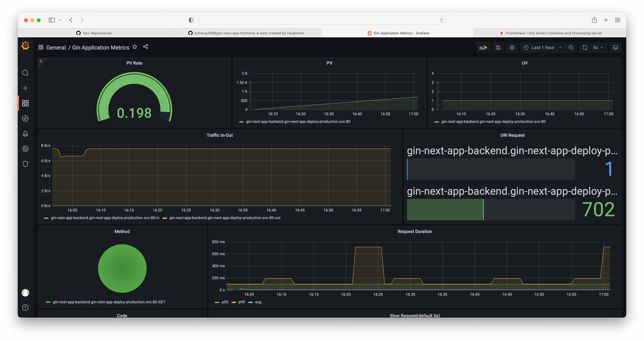Toggle the Safari sidebar button
644x341 pixels.
[52, 20]
